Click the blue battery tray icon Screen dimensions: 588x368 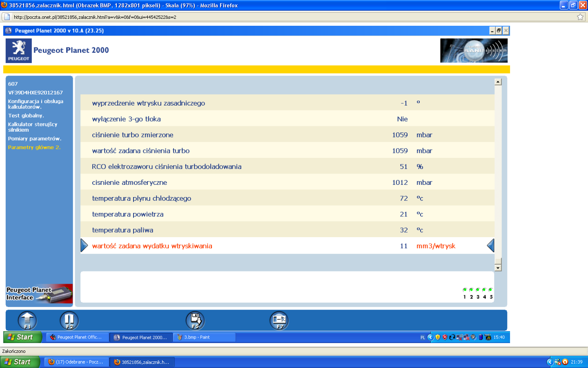coord(481,337)
